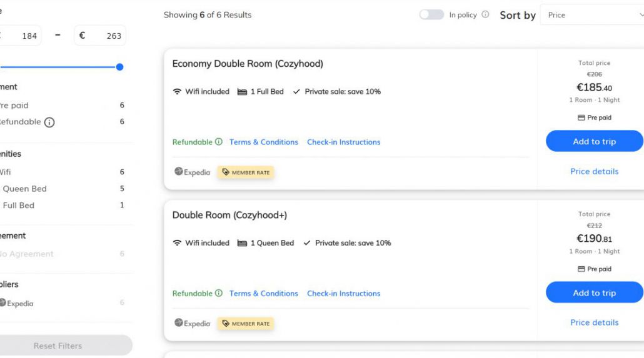Click the Refundable info icon in Double Room (Cozyhood+)
This screenshot has height=358, width=644.
click(219, 293)
